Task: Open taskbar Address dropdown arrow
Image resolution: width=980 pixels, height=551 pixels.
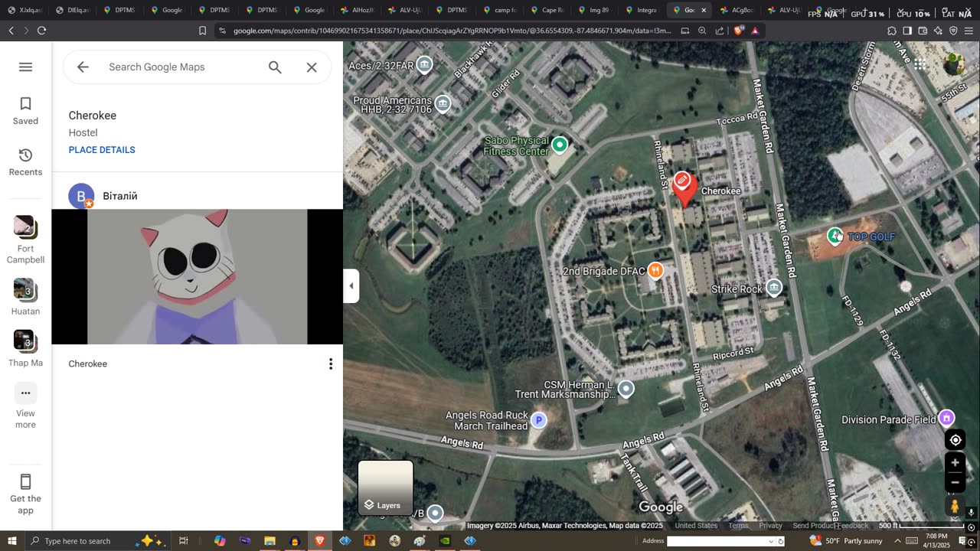Action: (772, 541)
